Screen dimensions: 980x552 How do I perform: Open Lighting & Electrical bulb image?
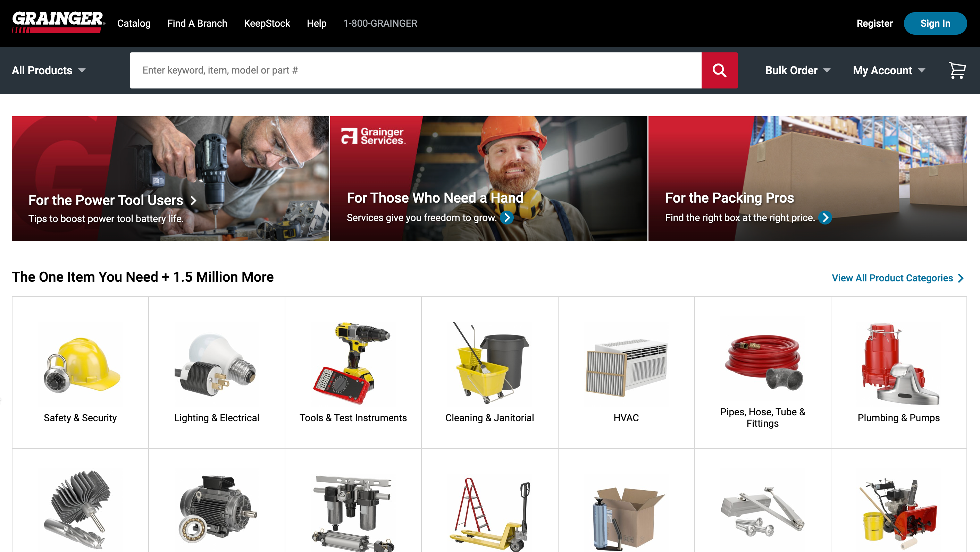[216, 364]
